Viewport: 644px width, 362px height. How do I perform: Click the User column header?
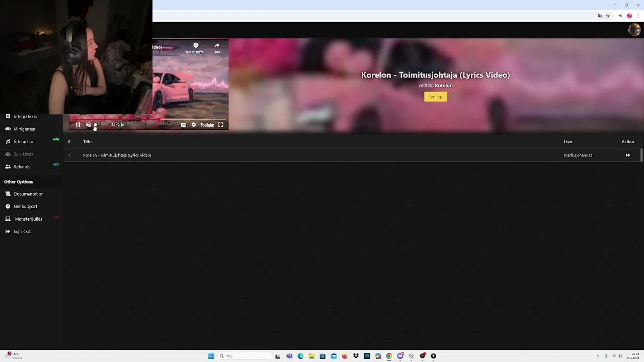coord(568,142)
